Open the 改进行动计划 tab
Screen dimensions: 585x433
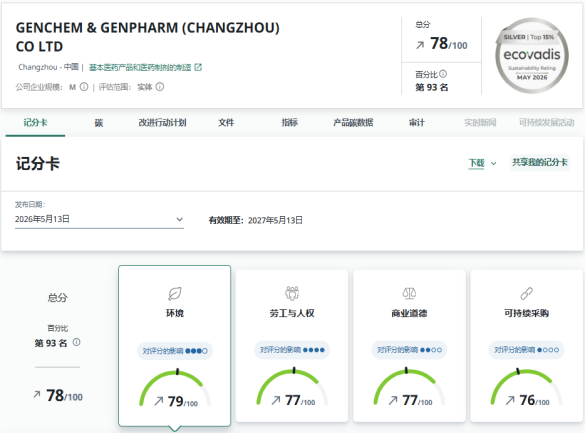(162, 123)
